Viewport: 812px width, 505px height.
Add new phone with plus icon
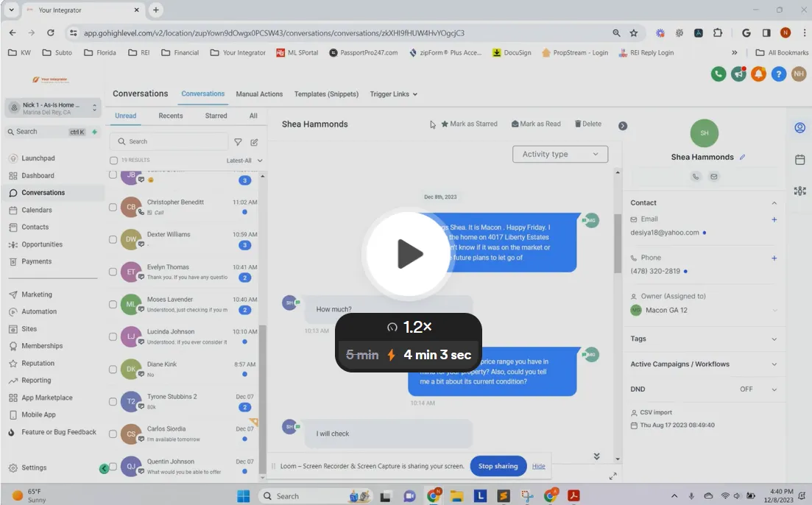pyautogui.click(x=774, y=258)
